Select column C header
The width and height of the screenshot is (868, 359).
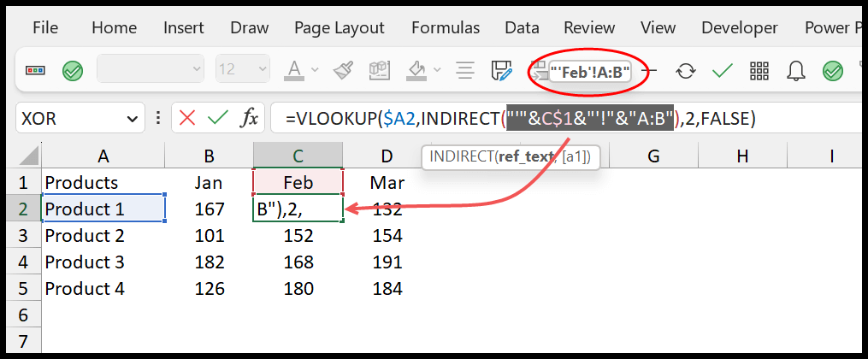[298, 156]
